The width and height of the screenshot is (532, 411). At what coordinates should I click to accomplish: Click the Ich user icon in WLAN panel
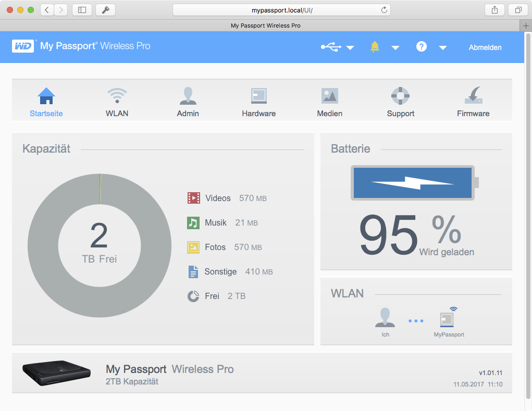(x=385, y=317)
